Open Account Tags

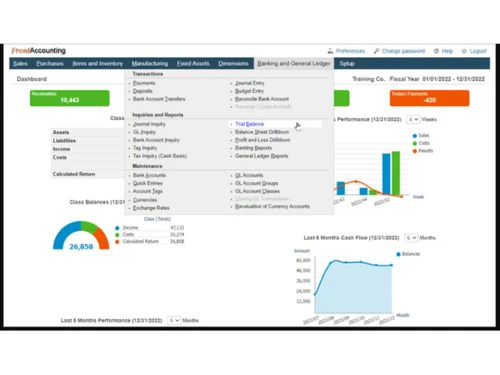click(x=148, y=191)
